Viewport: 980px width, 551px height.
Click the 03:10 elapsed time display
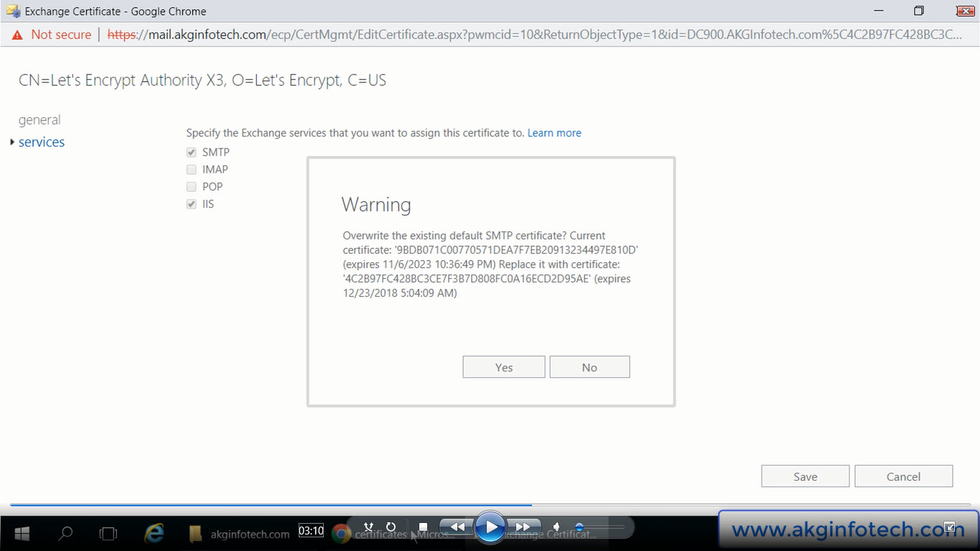click(311, 531)
